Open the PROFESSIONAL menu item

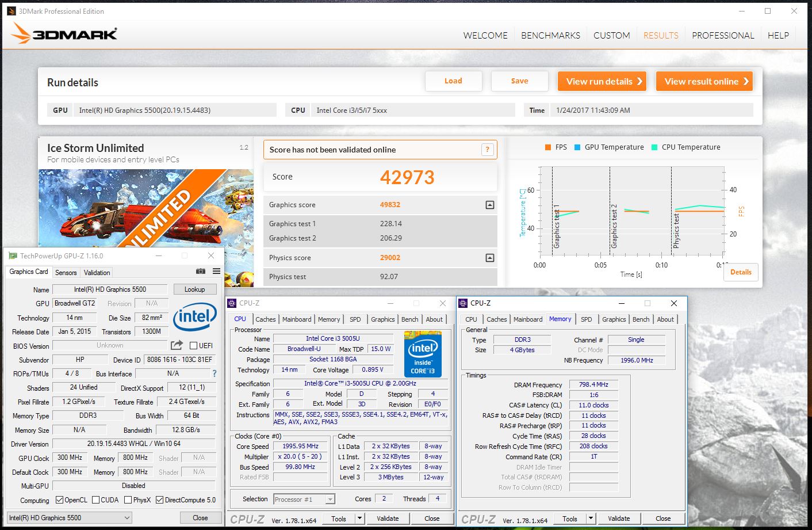(x=723, y=35)
